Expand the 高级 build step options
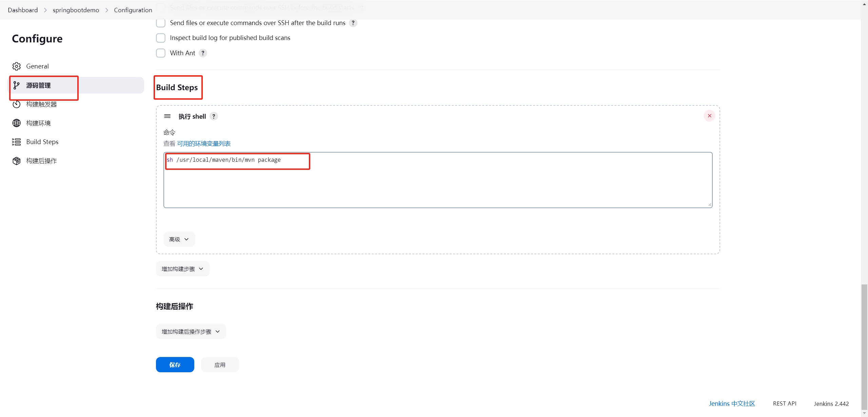The width and height of the screenshot is (868, 417). pyautogui.click(x=178, y=239)
